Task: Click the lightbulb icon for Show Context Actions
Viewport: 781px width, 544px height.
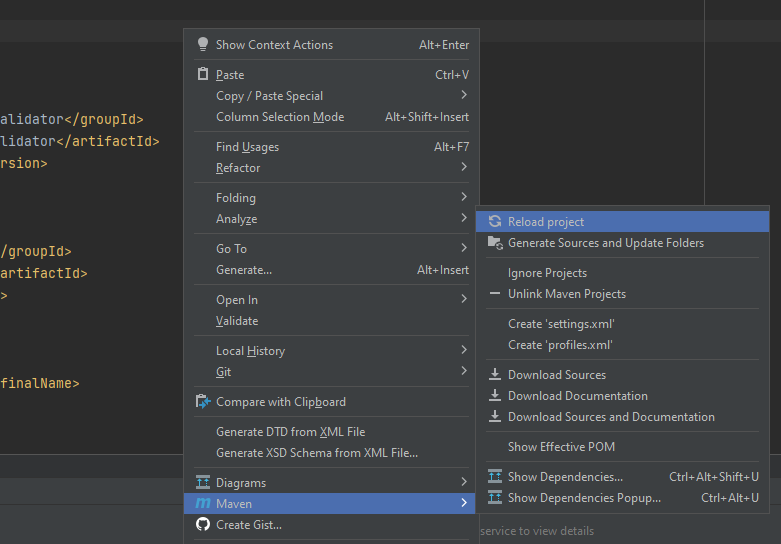Action: click(203, 44)
